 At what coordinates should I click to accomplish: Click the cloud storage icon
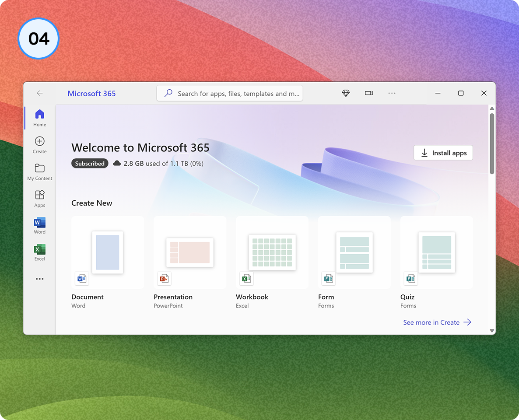coord(117,163)
